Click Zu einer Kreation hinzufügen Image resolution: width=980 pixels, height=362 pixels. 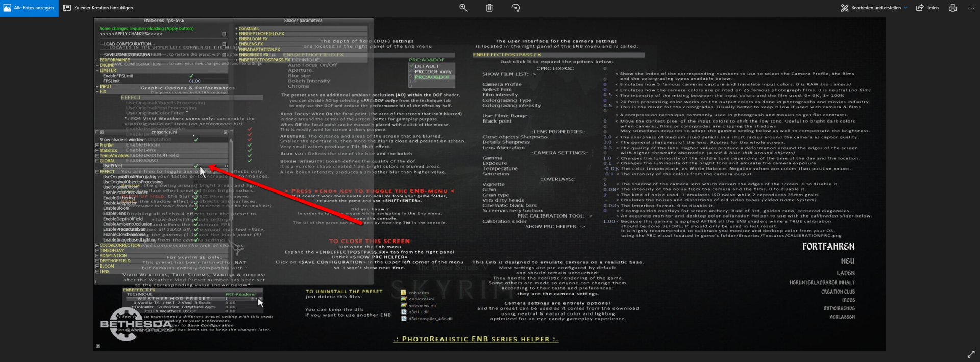(98, 8)
